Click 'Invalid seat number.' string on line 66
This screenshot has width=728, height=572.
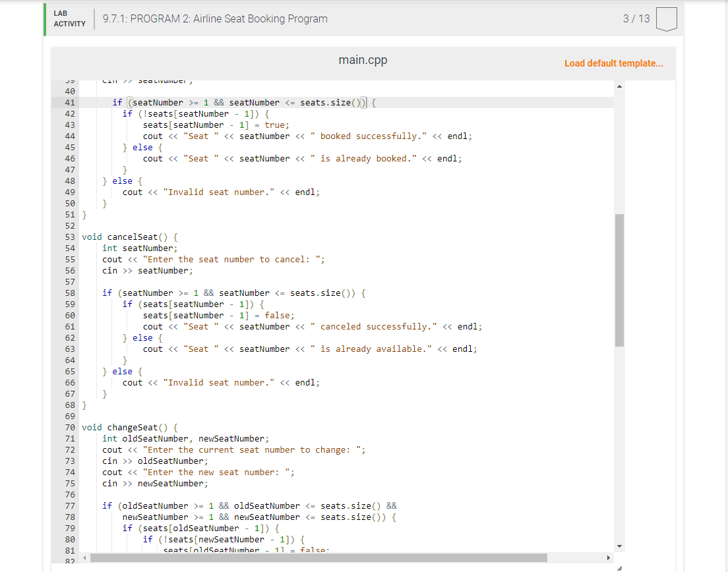pos(219,383)
